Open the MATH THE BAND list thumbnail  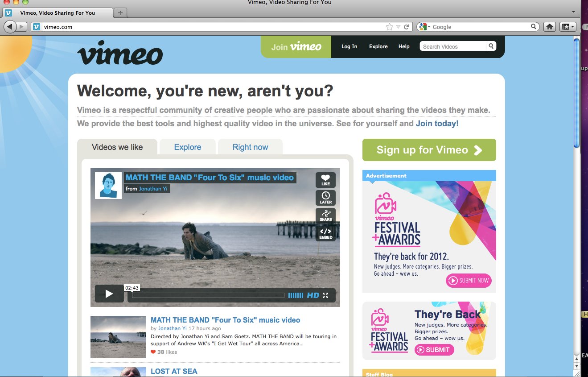[118, 337]
